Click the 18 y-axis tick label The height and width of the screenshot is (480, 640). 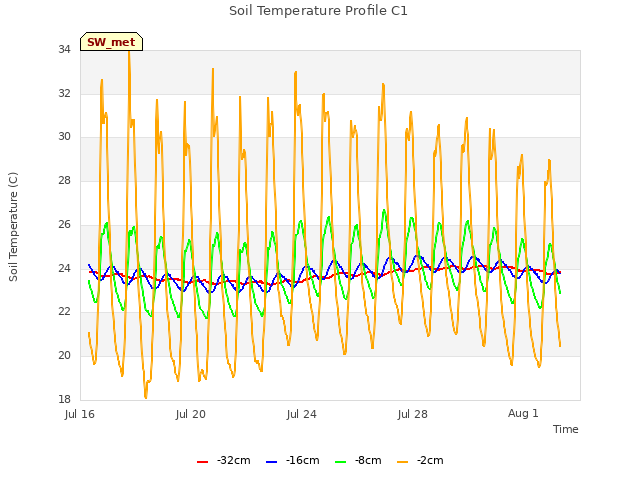(64, 399)
